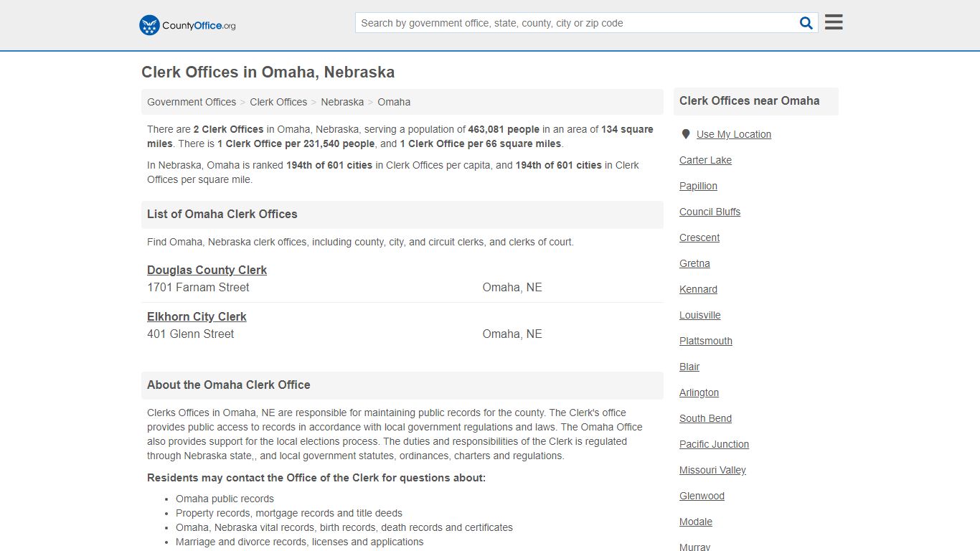
Task: Open Crescent clerk offices
Action: pyautogui.click(x=699, y=237)
